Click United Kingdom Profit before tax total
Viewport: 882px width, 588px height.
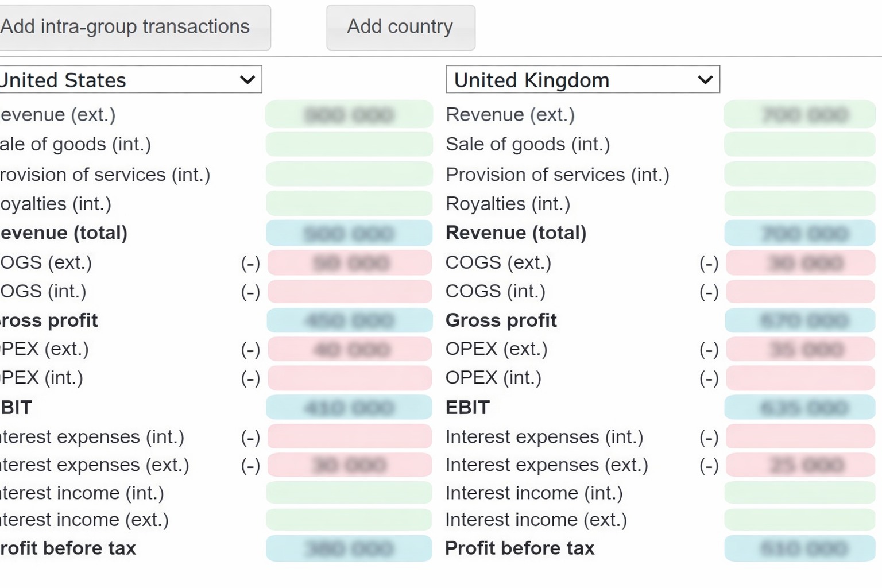800,548
